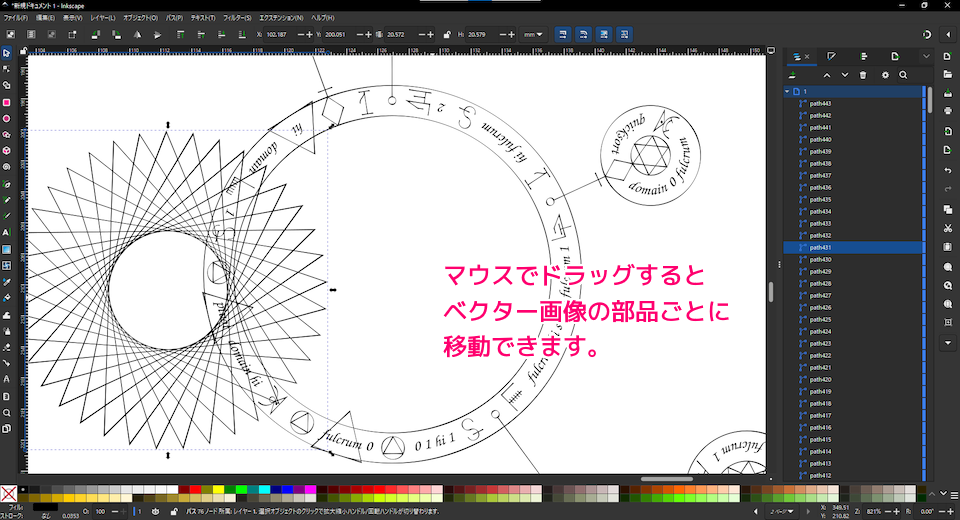Select the Ellipse tool
The width and height of the screenshot is (960, 520).
coord(7,118)
